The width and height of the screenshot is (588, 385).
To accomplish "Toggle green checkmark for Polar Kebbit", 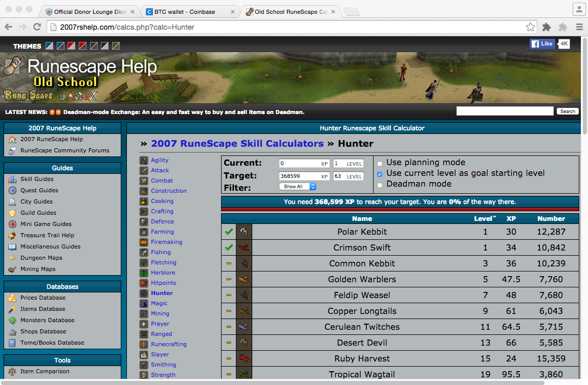I will tap(229, 232).
